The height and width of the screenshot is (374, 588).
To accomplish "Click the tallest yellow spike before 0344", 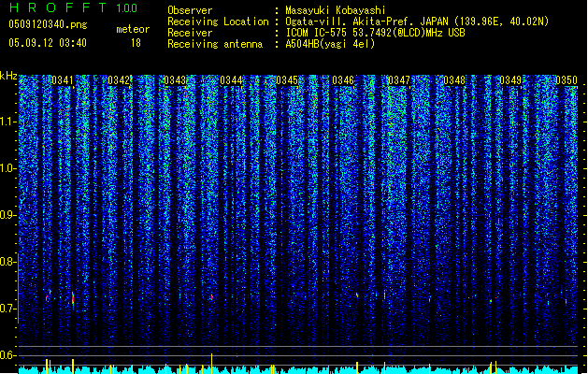I will click(x=212, y=363).
